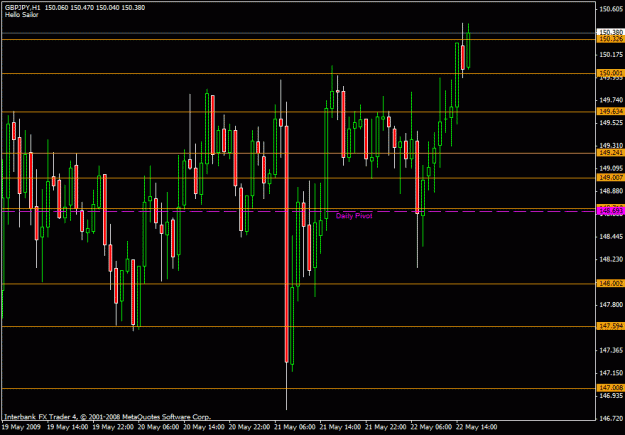Image resolution: width=625 pixels, height=435 pixels.
Task: Click the orange 147.008 price label
Action: coord(610,388)
